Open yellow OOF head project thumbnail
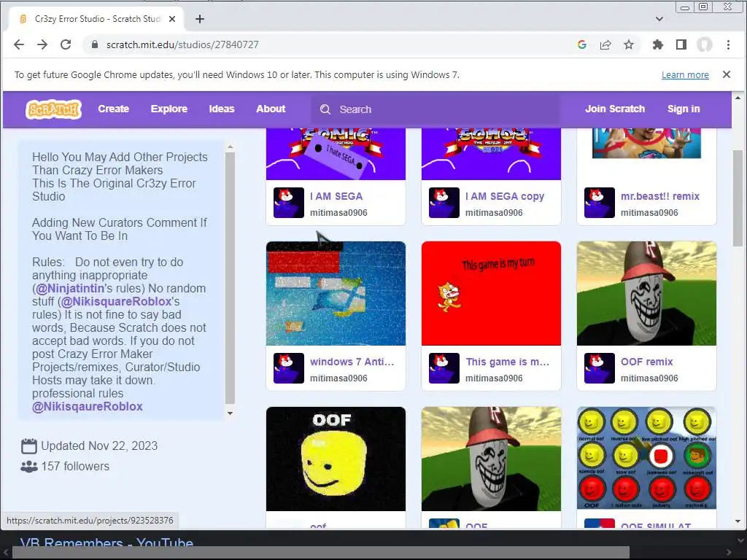This screenshot has width=747, height=560. [x=336, y=459]
